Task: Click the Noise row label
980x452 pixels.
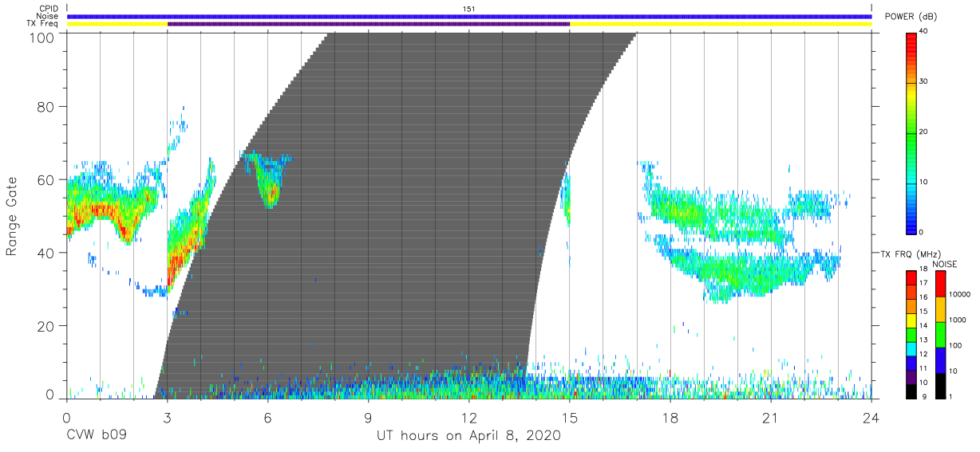Action: [x=48, y=16]
